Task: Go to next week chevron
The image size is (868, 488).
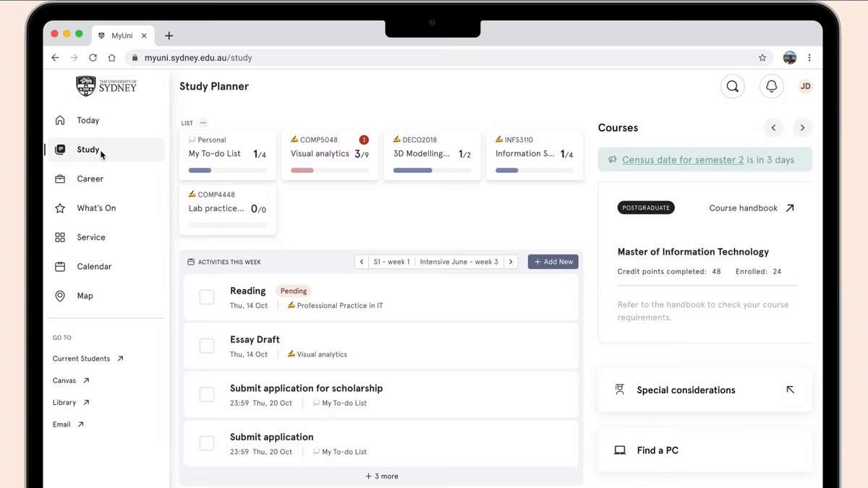Action: [x=511, y=262]
